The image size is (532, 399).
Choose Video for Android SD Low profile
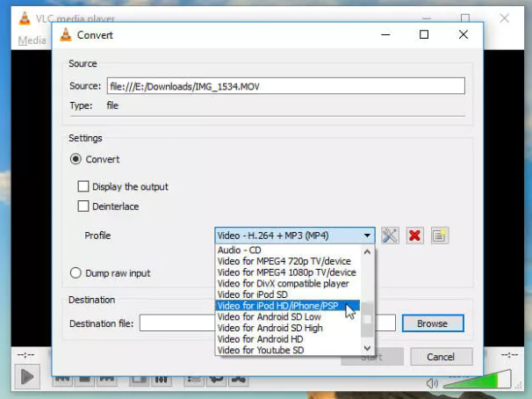click(x=288, y=316)
